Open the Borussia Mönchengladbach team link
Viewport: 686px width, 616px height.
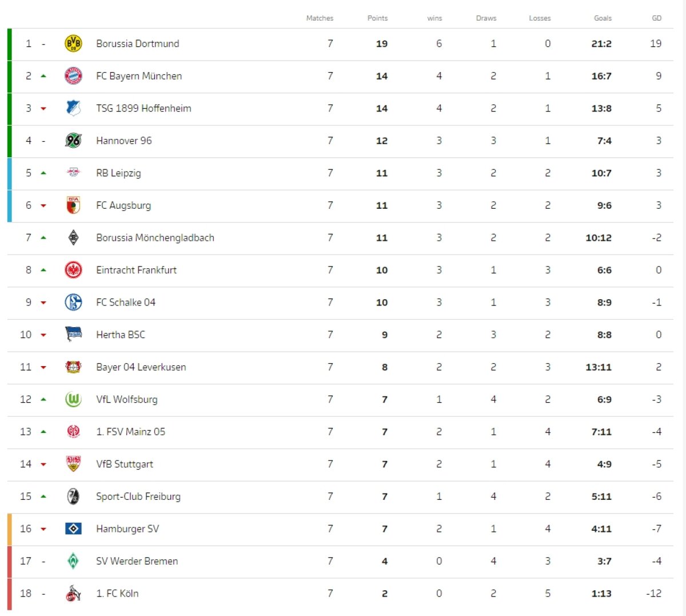[x=155, y=237]
